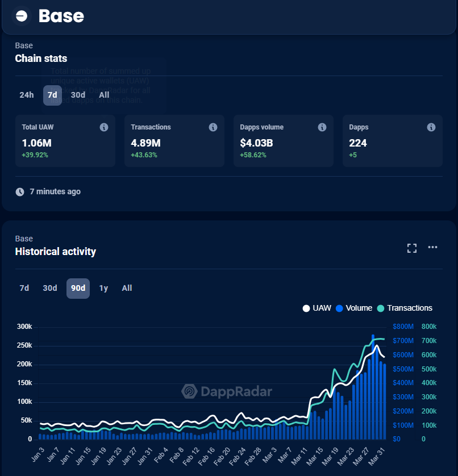Click the +58.62% volume change
The height and width of the screenshot is (476, 458).
(253, 155)
